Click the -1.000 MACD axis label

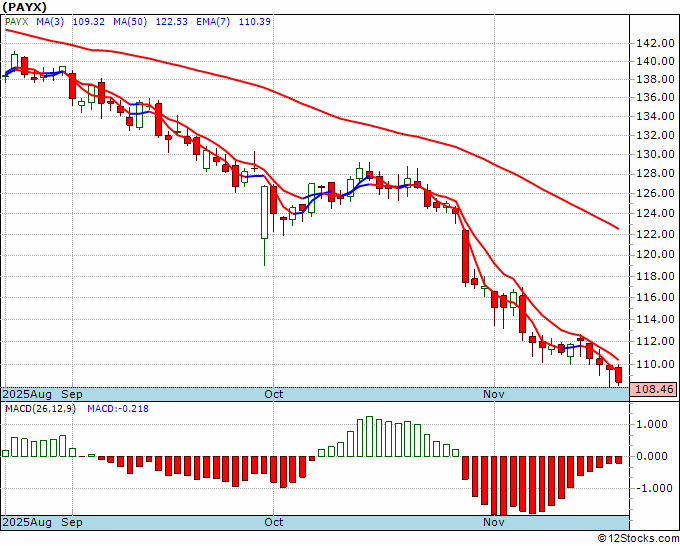click(x=652, y=488)
